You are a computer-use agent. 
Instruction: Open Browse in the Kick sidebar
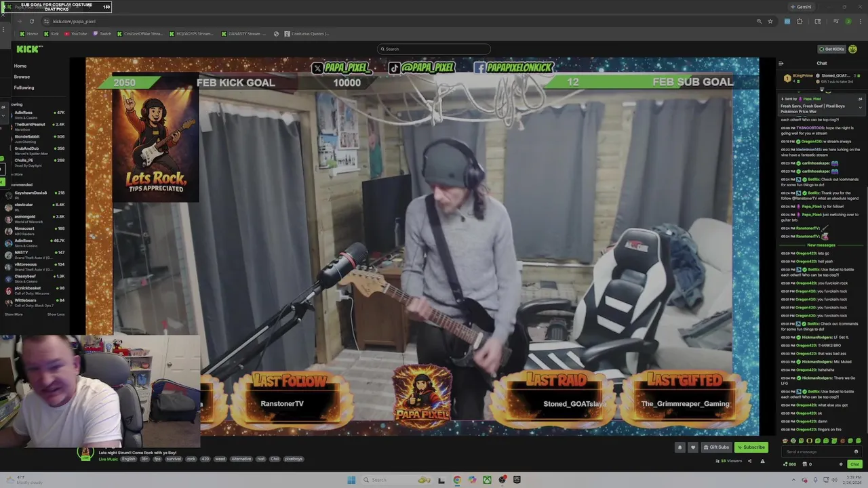pos(22,77)
